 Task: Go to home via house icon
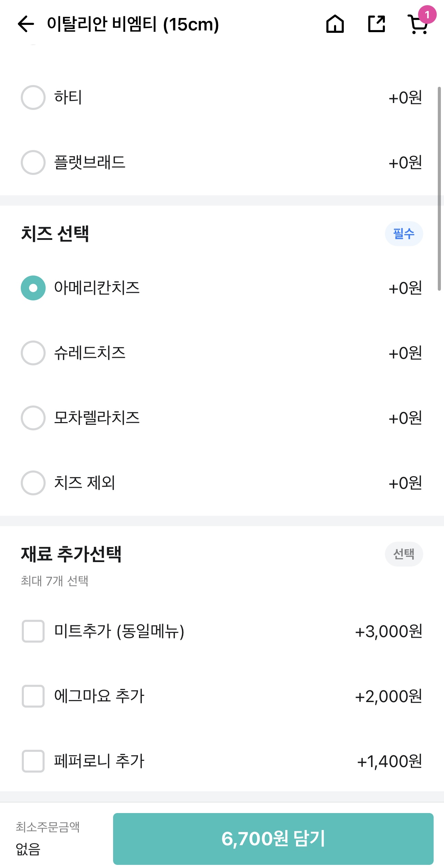pos(335,24)
